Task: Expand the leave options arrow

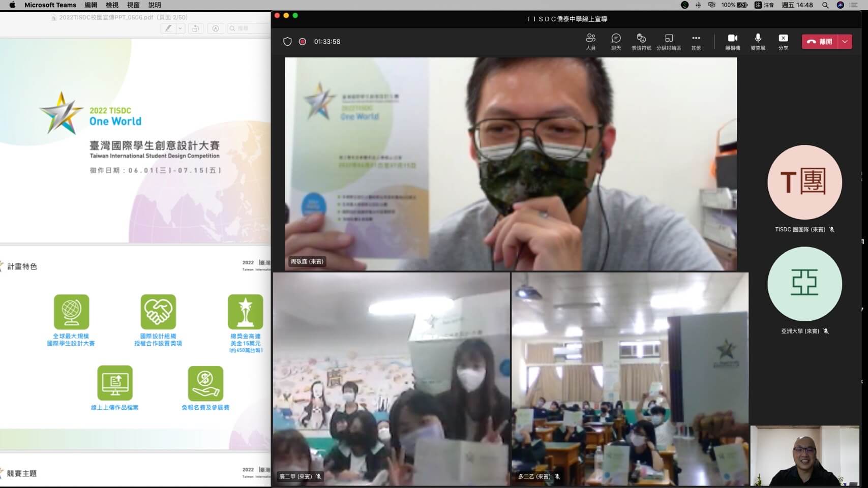Action: pos(845,42)
